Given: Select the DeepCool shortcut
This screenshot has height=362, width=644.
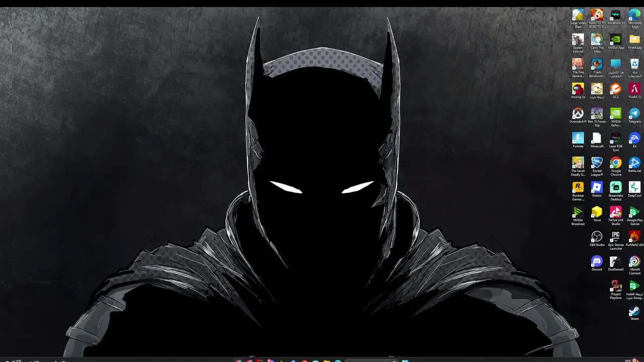Looking at the screenshot, I should coord(634,188).
